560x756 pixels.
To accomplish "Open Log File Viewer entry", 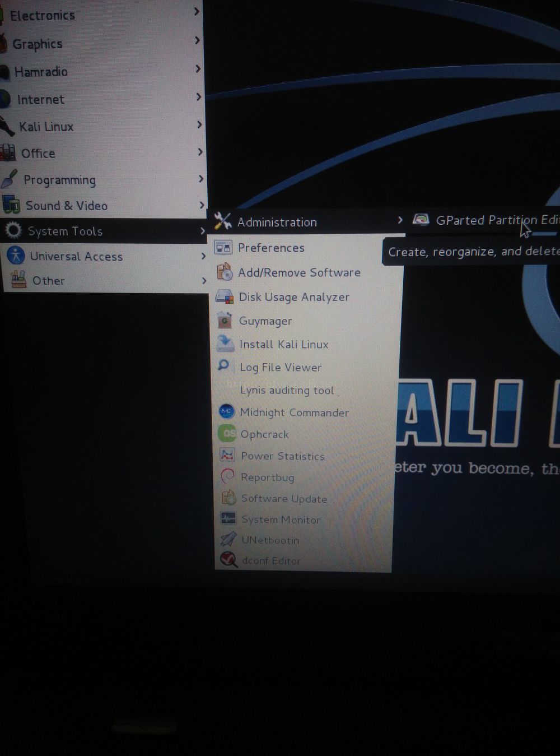I will click(307, 367).
